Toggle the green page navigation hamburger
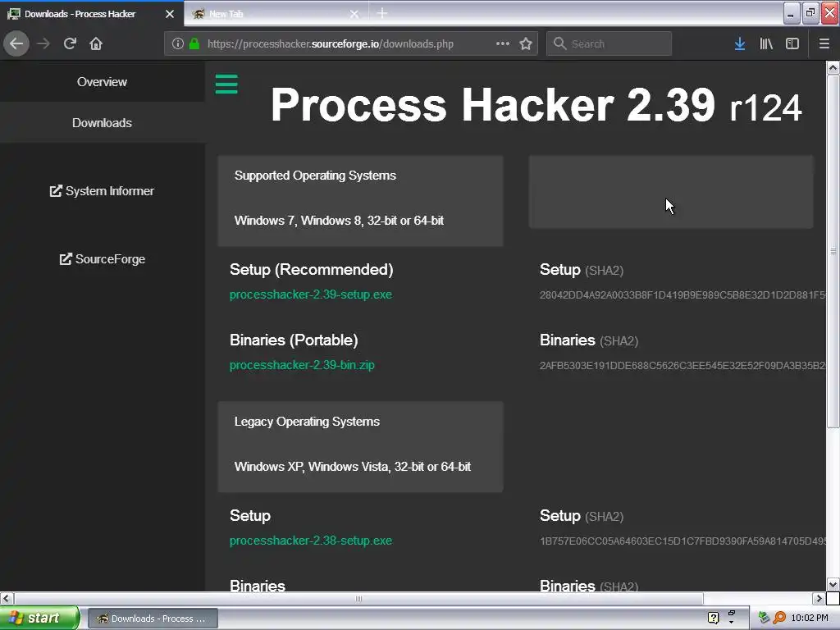 tap(226, 84)
